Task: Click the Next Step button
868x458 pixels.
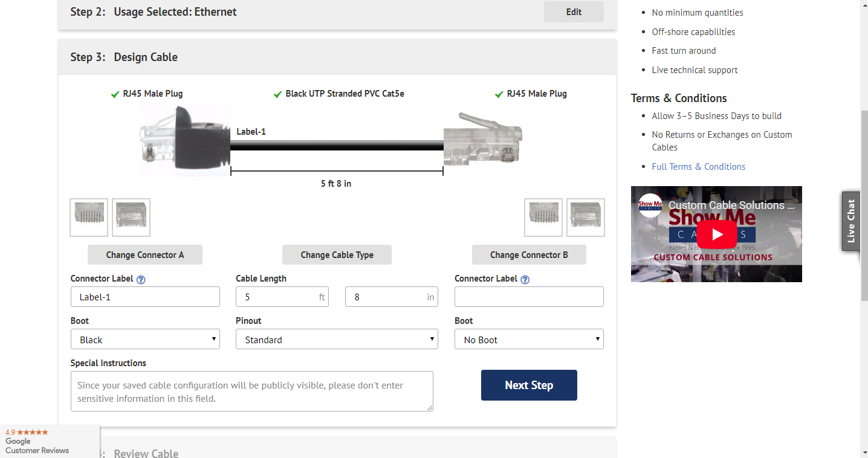Action: (529, 385)
